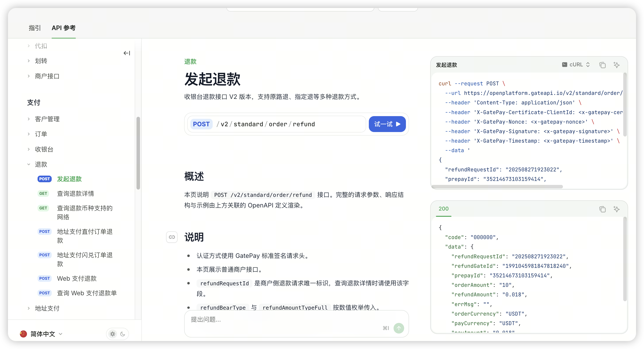The height and width of the screenshot is (349, 644).
Task: Click the "orderAmount": "10" response line
Action: point(483,285)
